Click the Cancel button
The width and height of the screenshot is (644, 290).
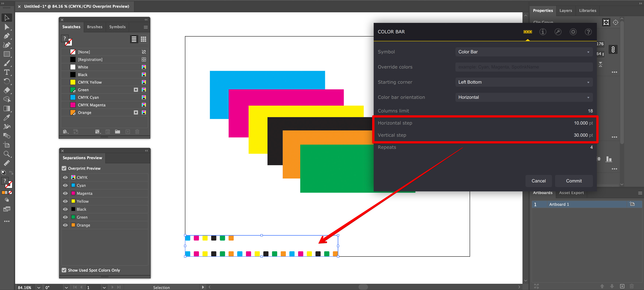coord(539,181)
